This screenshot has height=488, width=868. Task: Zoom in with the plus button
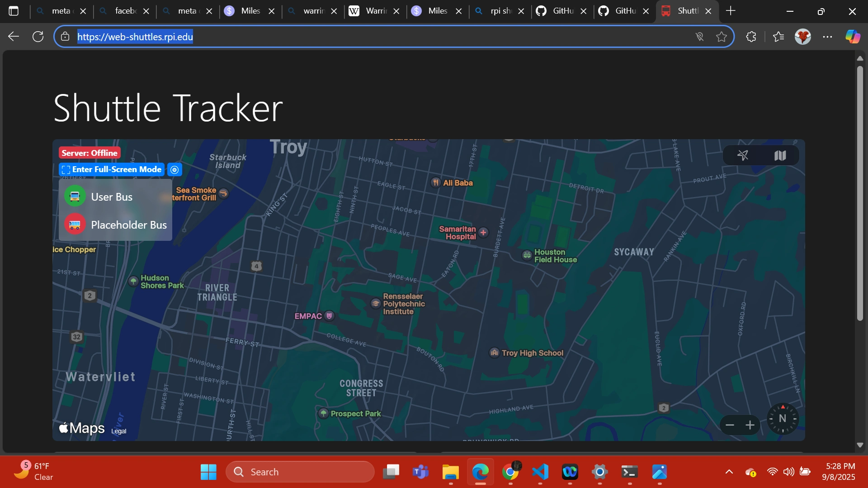click(750, 425)
